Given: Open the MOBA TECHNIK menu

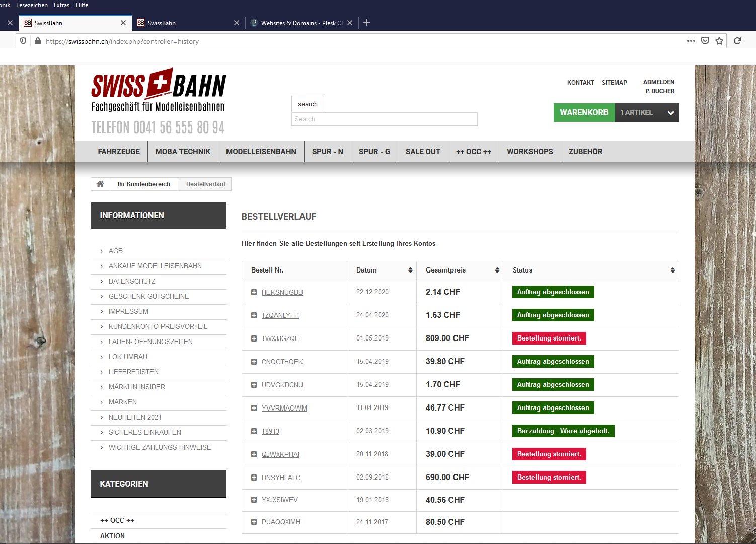Looking at the screenshot, I should (183, 152).
